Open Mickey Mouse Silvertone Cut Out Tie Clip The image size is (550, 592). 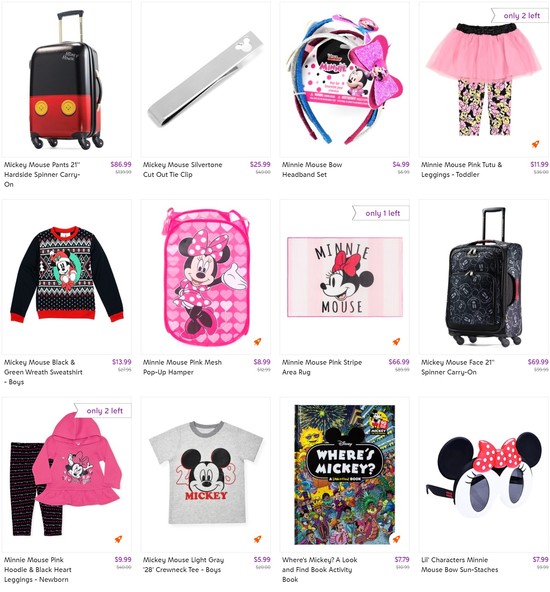(x=182, y=170)
